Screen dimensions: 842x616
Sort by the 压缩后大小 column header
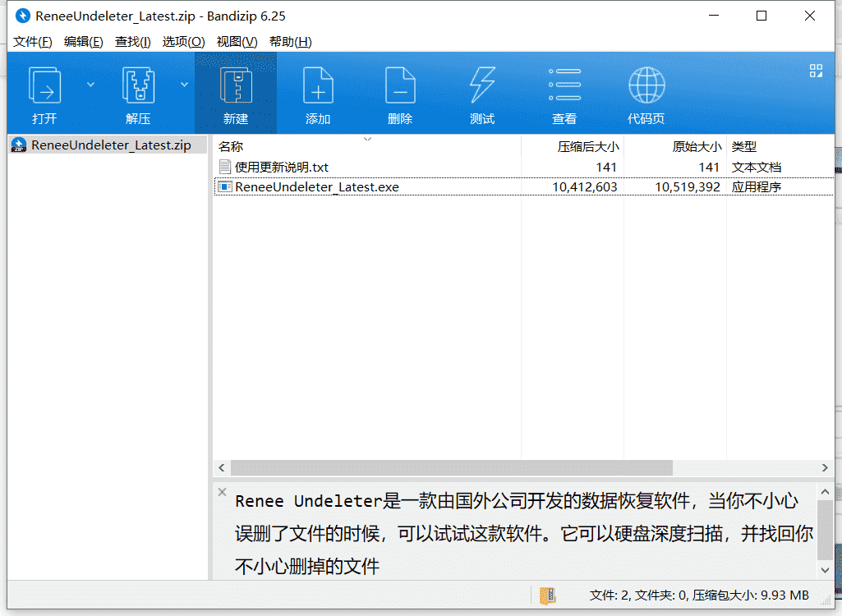[573, 146]
